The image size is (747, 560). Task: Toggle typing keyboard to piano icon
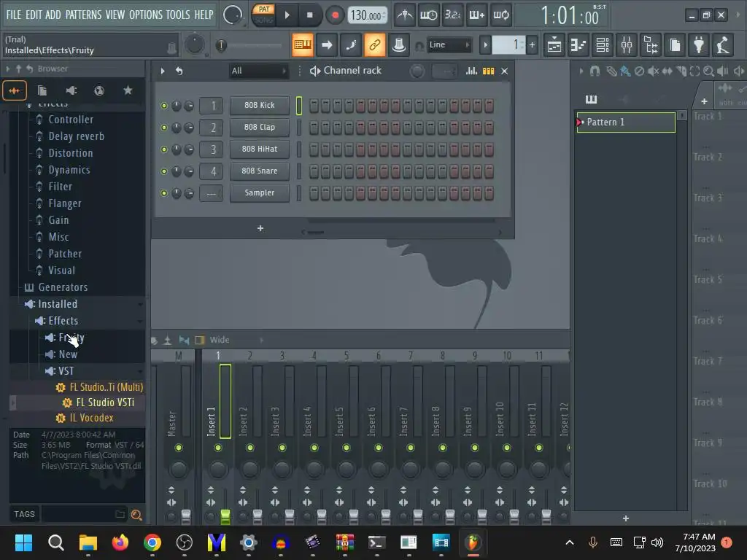coord(303,45)
